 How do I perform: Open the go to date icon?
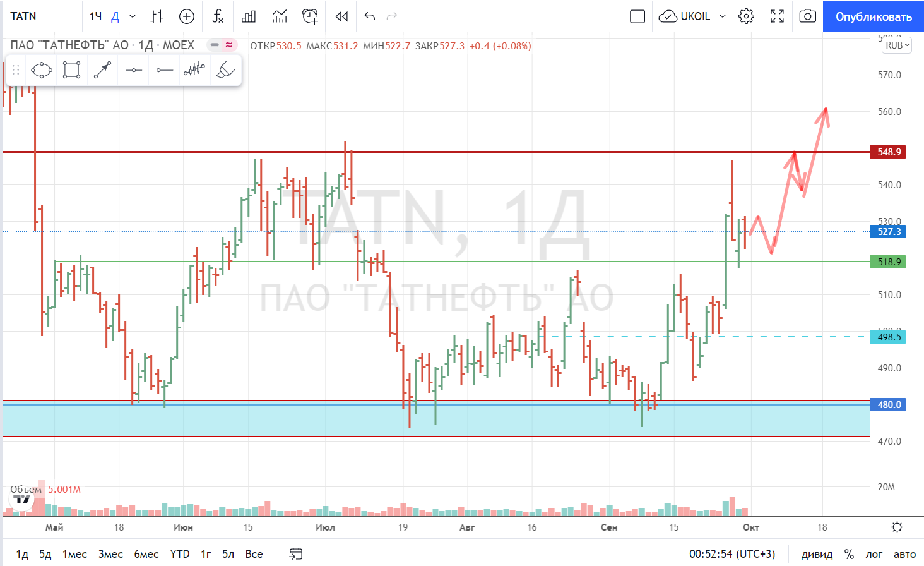295,554
